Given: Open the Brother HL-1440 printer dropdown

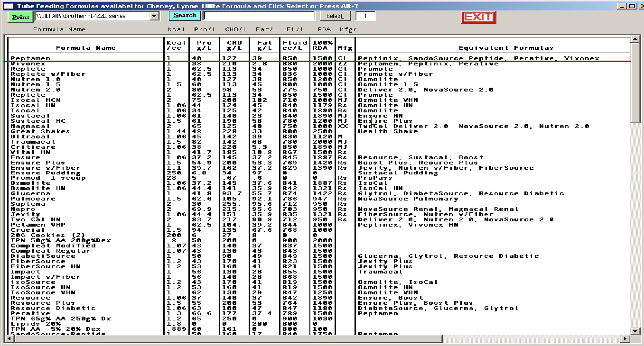Looking at the screenshot, I should (x=155, y=16).
